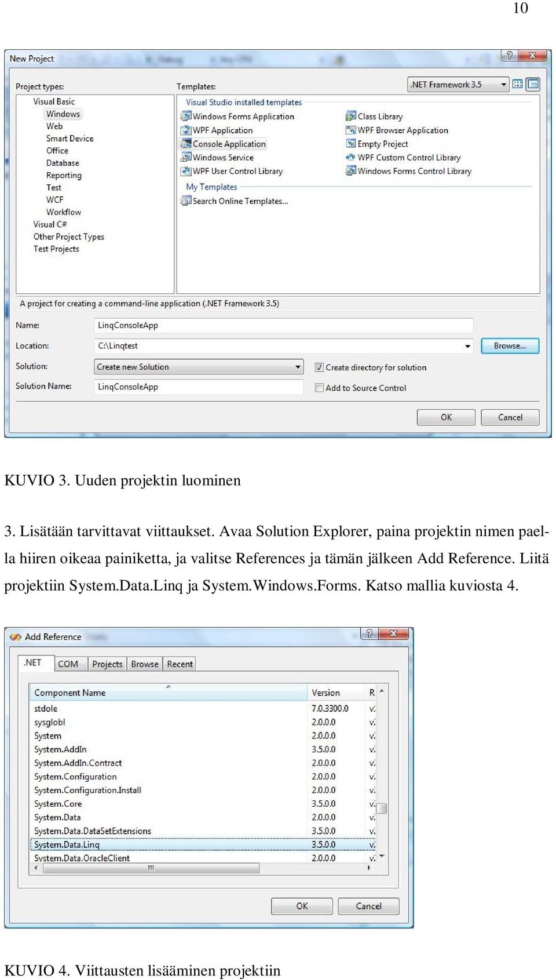556x980 pixels.
Task: Sort by Version column header
Action: pos(336,693)
